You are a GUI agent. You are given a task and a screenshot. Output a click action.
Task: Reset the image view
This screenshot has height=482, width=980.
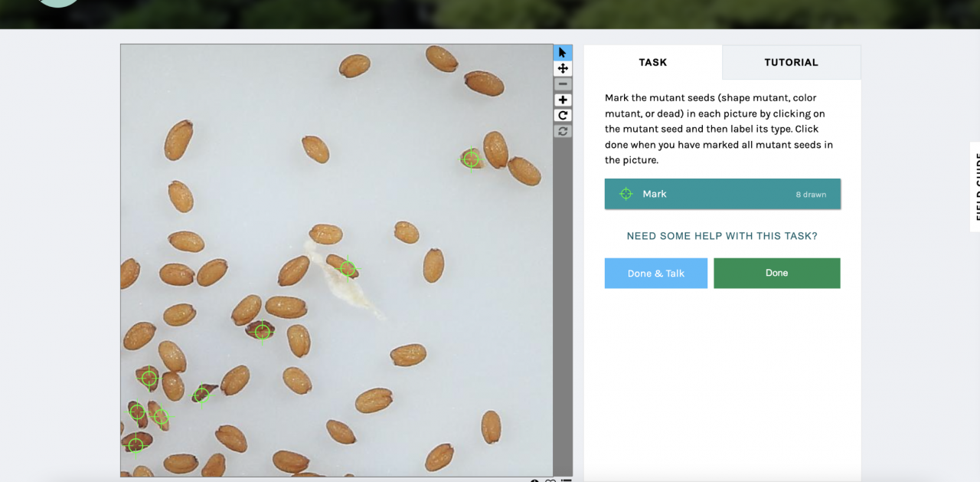[x=563, y=131]
